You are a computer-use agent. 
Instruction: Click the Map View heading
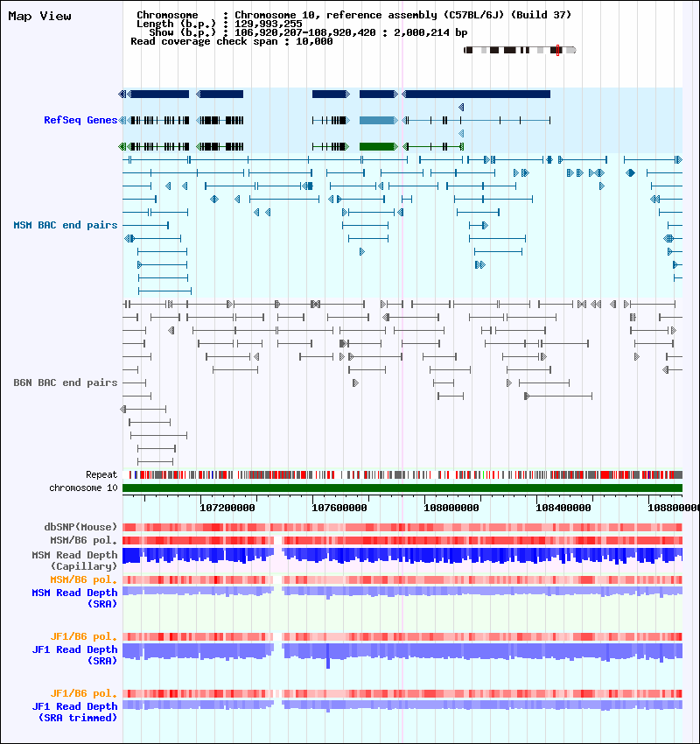[x=40, y=16]
